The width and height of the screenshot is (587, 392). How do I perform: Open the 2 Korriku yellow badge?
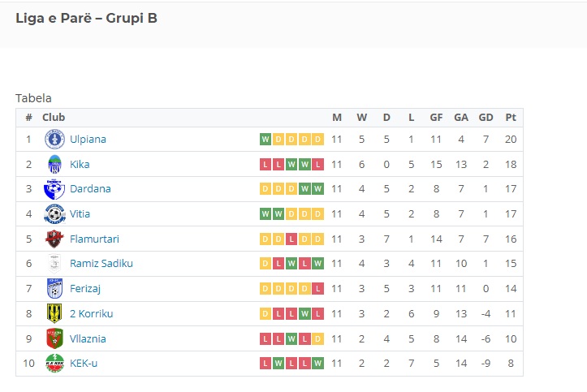[54, 313]
